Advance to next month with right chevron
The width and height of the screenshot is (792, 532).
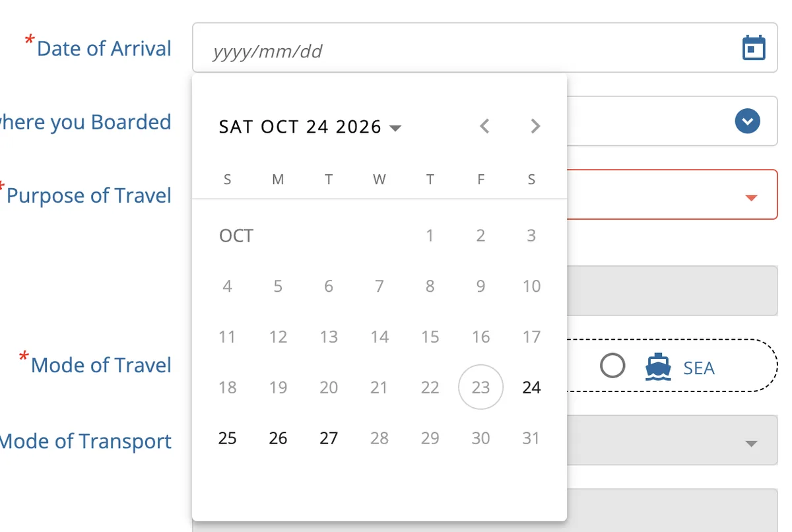(535, 126)
